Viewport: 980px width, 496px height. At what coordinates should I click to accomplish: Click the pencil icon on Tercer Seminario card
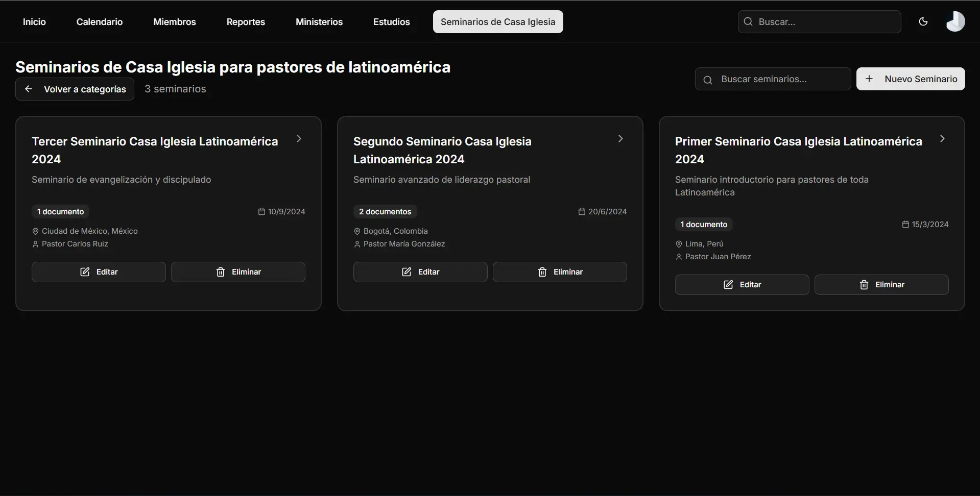pos(85,272)
